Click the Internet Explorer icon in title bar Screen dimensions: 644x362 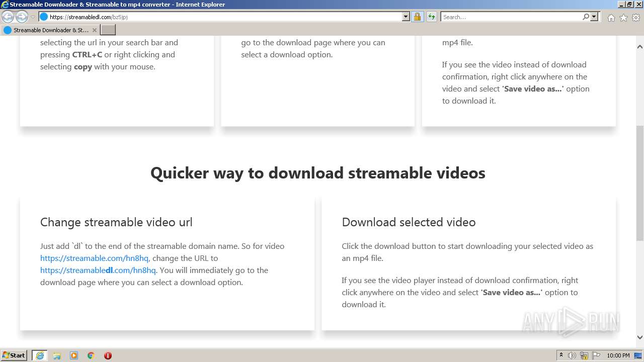[5, 5]
